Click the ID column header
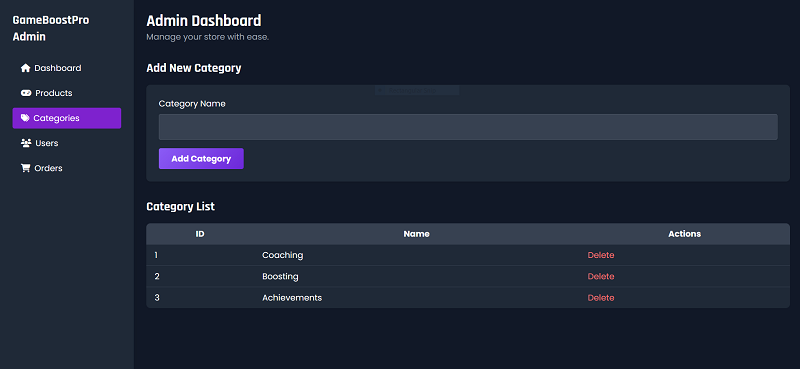The width and height of the screenshot is (800, 369). pos(200,234)
